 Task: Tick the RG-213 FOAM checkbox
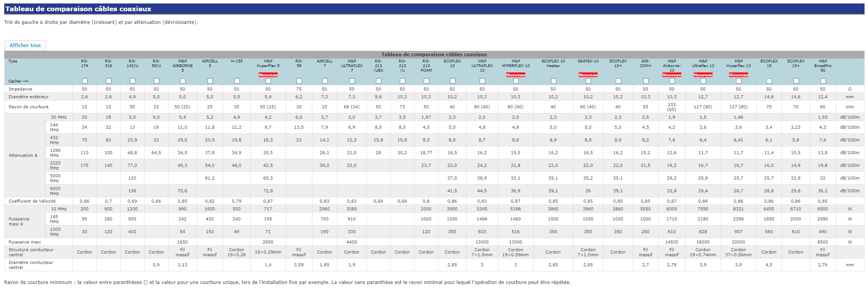click(426, 81)
